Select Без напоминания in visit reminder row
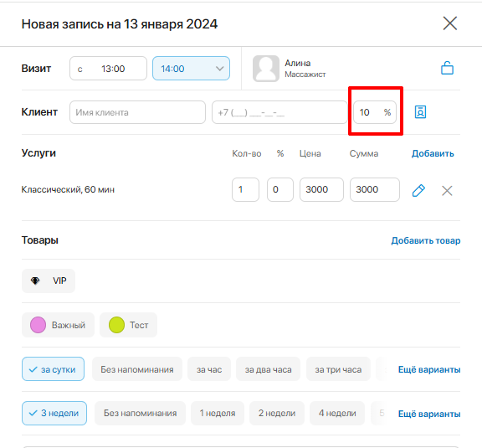 click(x=137, y=369)
